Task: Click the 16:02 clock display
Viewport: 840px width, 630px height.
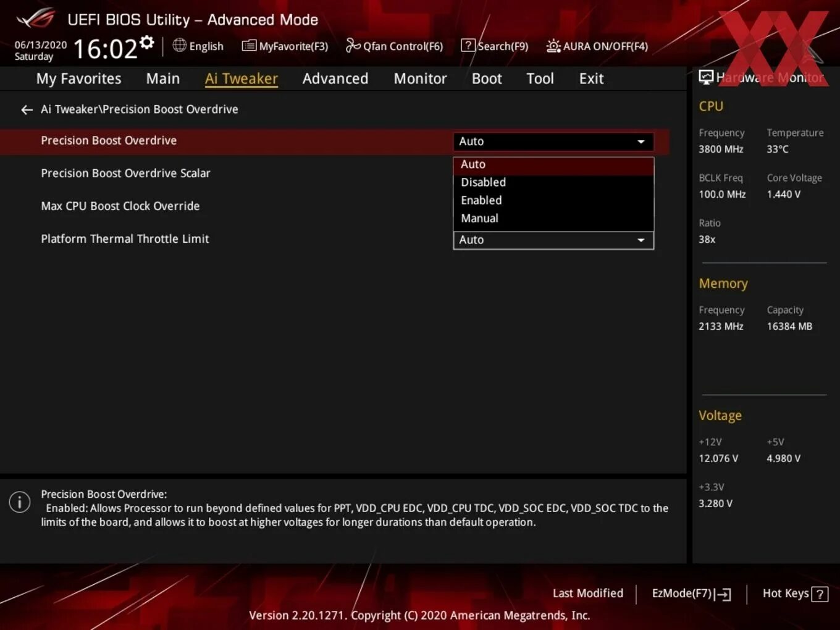Action: [105, 49]
